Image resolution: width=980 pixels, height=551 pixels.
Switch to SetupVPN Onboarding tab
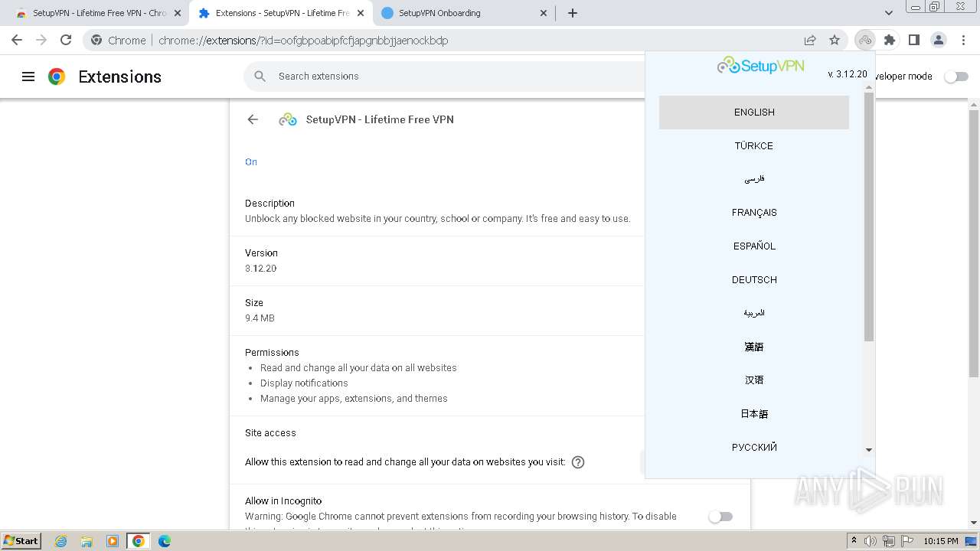click(x=463, y=13)
